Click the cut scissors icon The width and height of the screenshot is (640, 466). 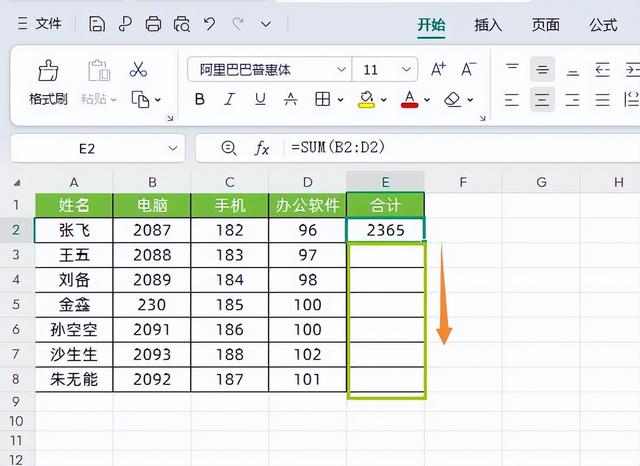point(138,69)
